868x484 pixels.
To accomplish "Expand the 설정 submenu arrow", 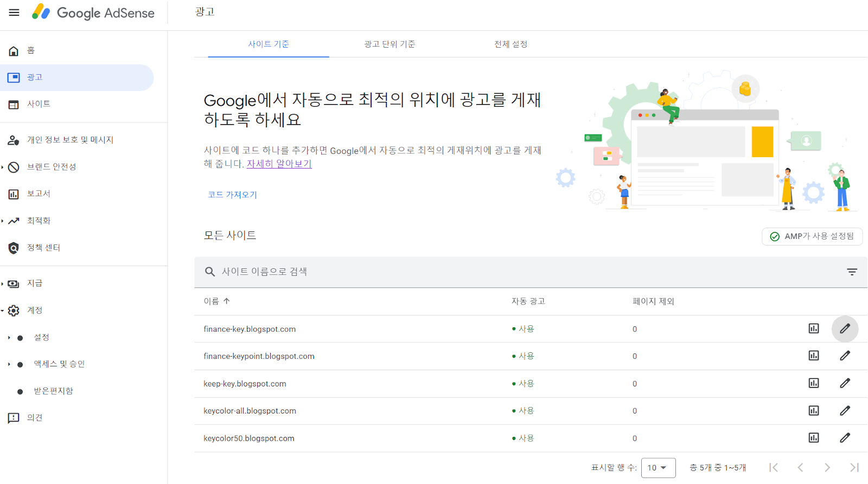I will 9,338.
